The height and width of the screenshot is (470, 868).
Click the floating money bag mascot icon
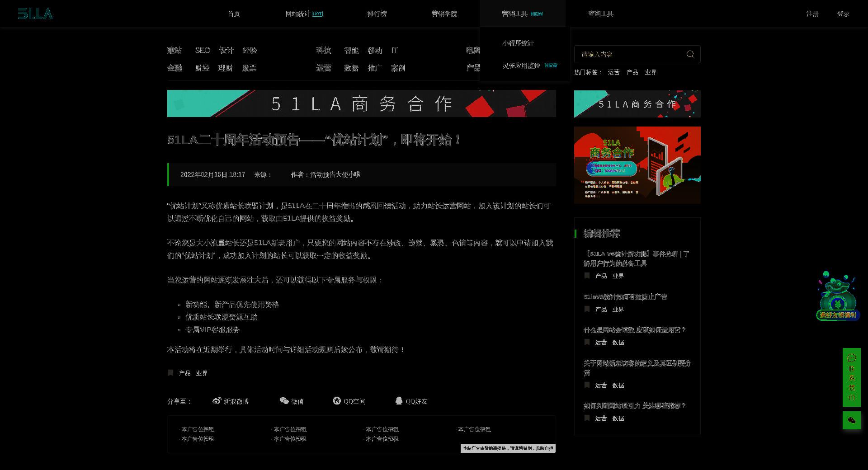point(837,296)
